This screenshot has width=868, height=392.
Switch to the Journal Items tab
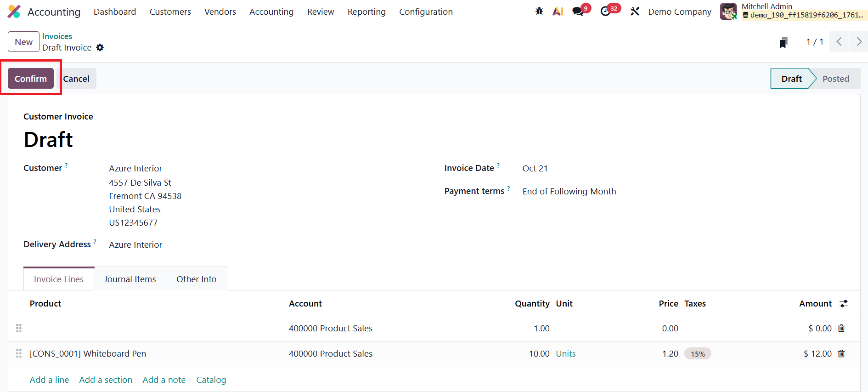(x=130, y=279)
